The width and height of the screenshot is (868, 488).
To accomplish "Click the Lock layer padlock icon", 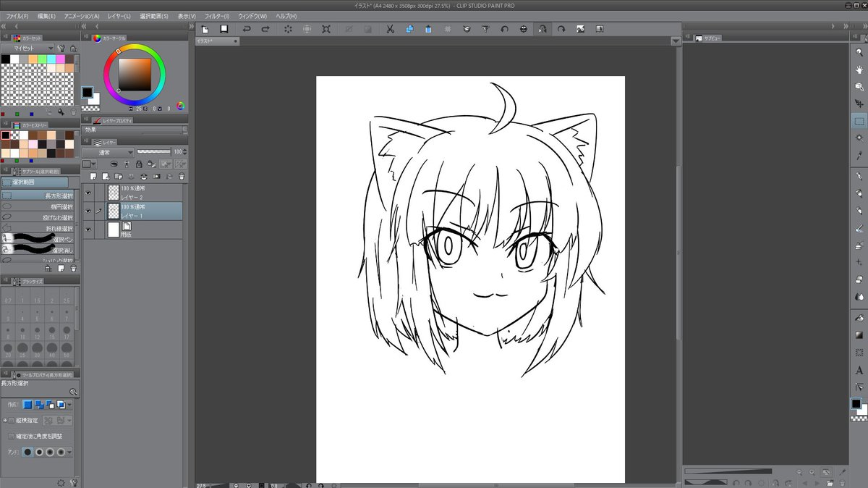I will (x=138, y=164).
